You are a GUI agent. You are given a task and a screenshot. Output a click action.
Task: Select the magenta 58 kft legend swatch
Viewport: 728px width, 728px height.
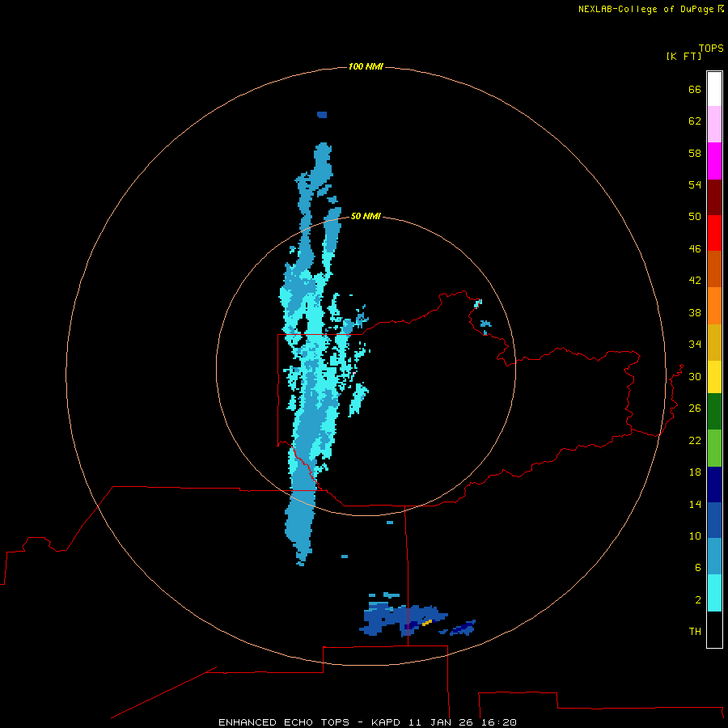coord(714,161)
